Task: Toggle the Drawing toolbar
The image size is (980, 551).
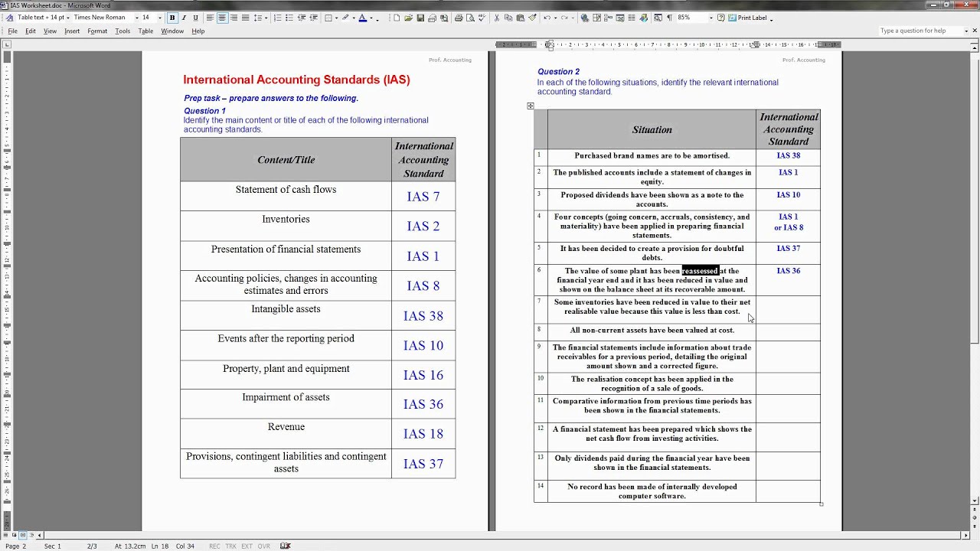Action: tap(644, 18)
